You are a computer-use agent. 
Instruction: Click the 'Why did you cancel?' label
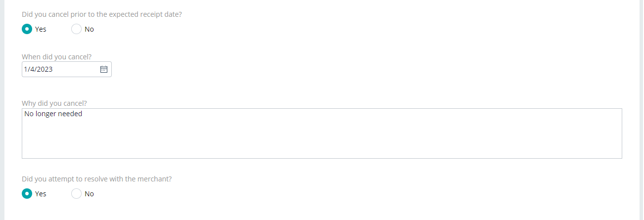54,103
